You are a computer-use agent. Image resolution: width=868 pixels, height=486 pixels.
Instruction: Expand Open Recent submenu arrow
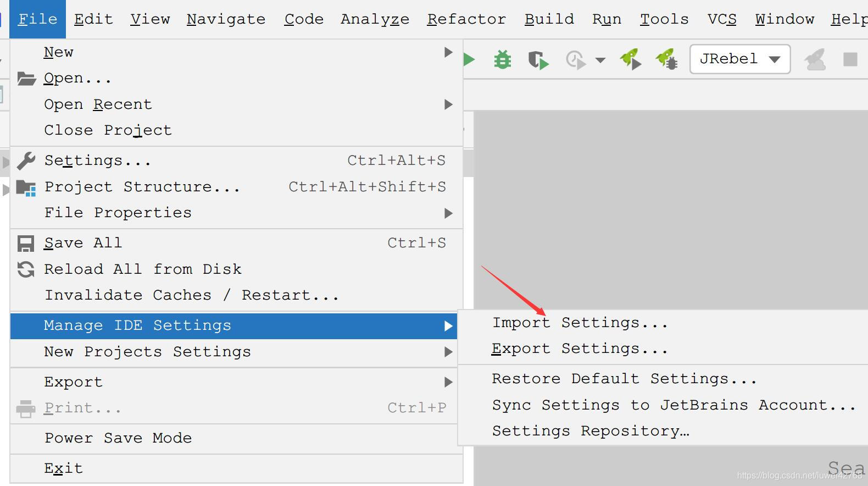pos(448,104)
